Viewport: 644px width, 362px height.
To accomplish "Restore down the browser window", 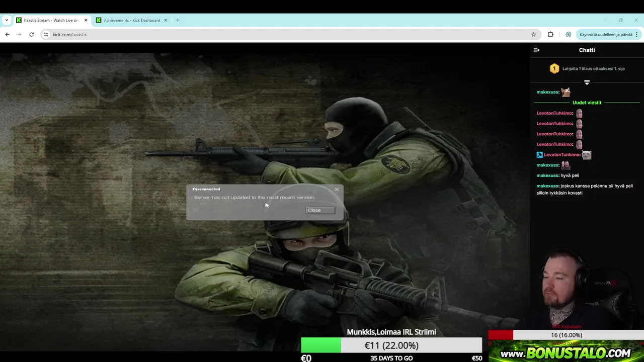I will pyautogui.click(x=621, y=20).
